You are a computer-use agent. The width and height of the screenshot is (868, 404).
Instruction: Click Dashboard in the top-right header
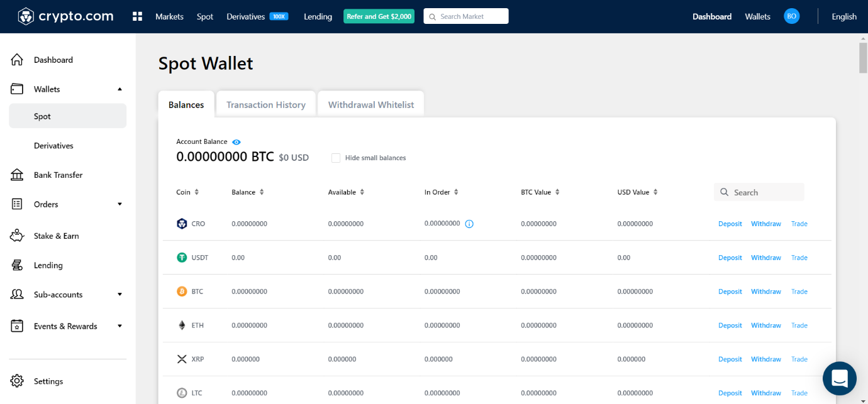point(712,16)
